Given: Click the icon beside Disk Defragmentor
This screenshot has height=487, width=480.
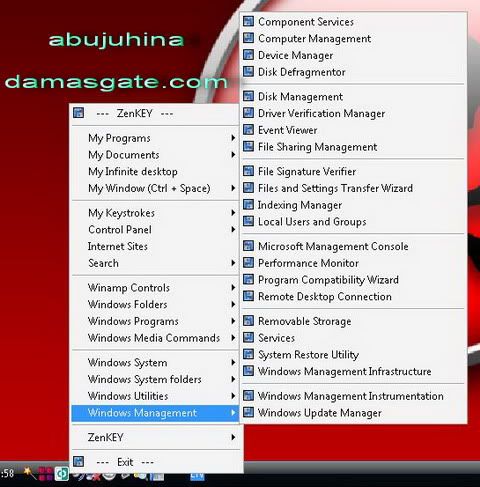Looking at the screenshot, I should 248,71.
